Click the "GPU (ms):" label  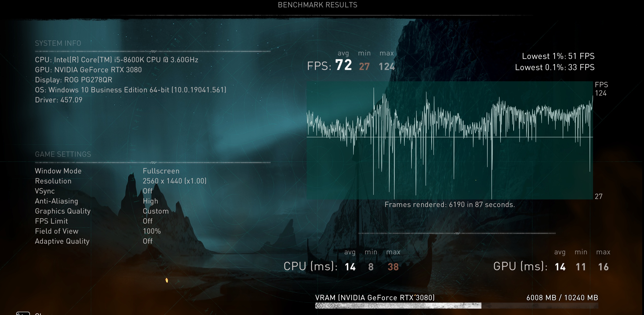coord(520,266)
